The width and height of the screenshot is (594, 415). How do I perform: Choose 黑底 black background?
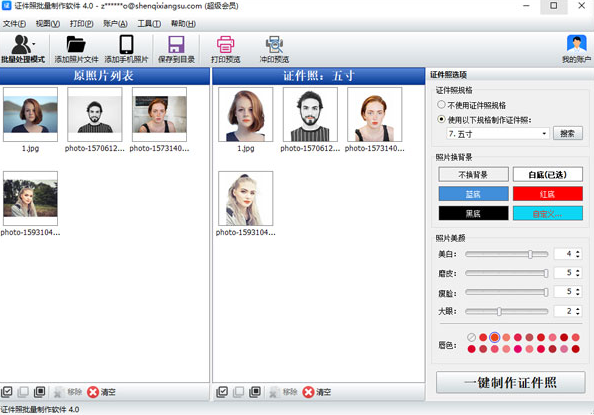click(x=473, y=213)
